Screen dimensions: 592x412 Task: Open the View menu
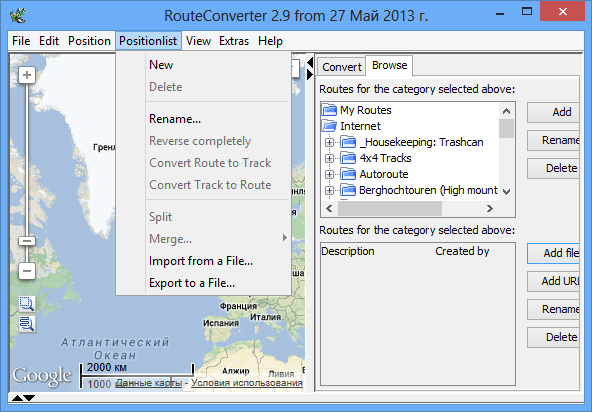click(x=198, y=41)
